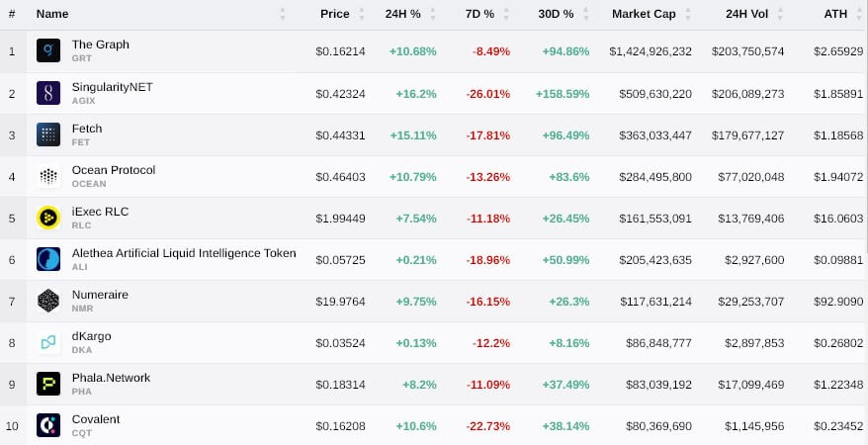Click the dKargo DKA logo icon
This screenshot has width=868, height=445.
tap(48, 342)
